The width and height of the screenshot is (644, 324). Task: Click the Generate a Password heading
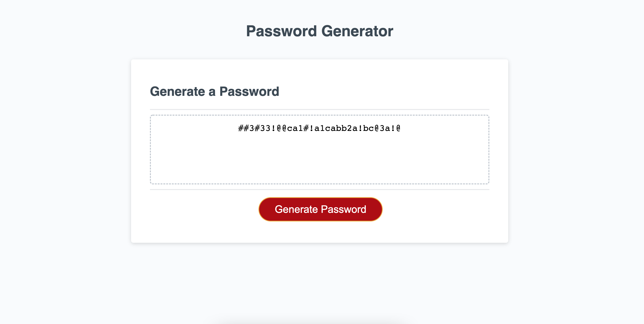(x=215, y=91)
